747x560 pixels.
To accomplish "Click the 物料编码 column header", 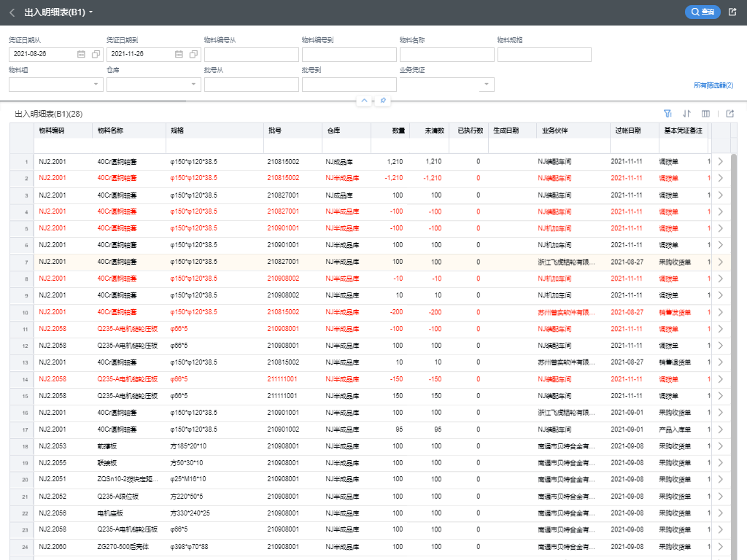I will (63, 131).
